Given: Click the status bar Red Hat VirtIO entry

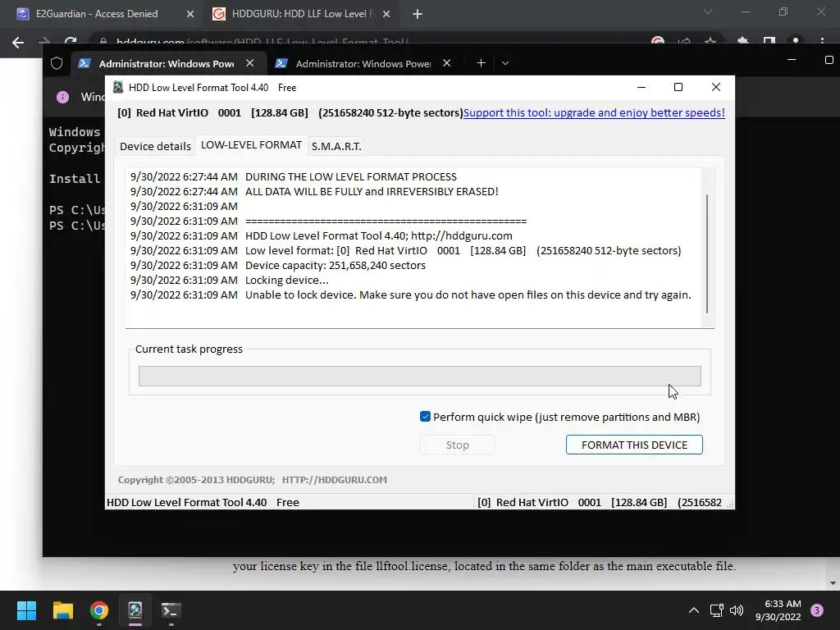Looking at the screenshot, I should tap(600, 503).
